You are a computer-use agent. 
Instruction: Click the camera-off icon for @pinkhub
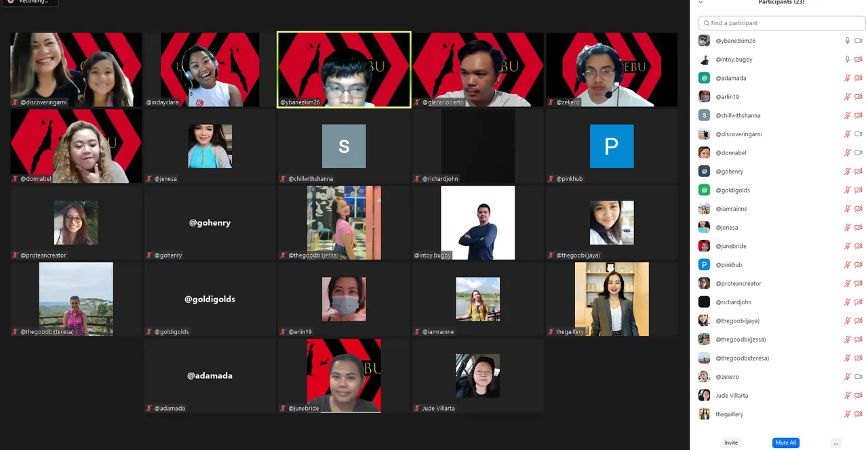pos(859,264)
